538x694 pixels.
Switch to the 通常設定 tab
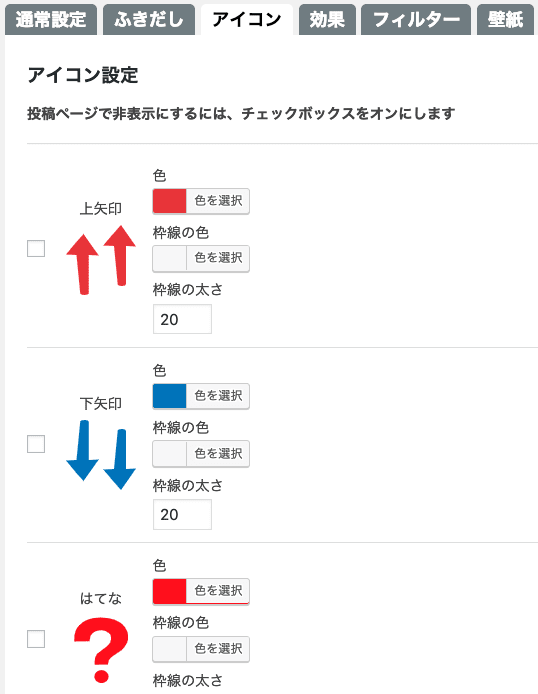(51, 19)
